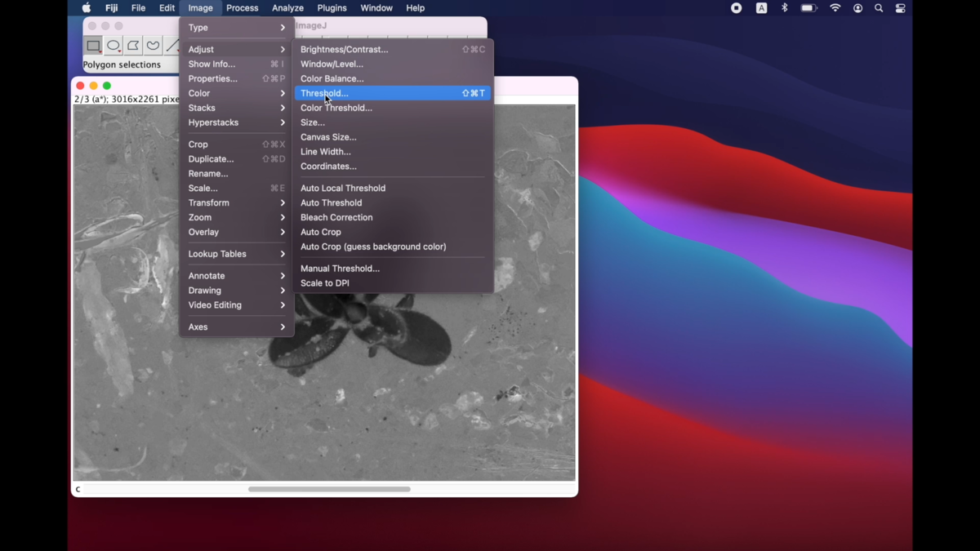Image resolution: width=980 pixels, height=551 pixels.
Task: Open Window/Level... adjustment
Action: [x=393, y=64]
